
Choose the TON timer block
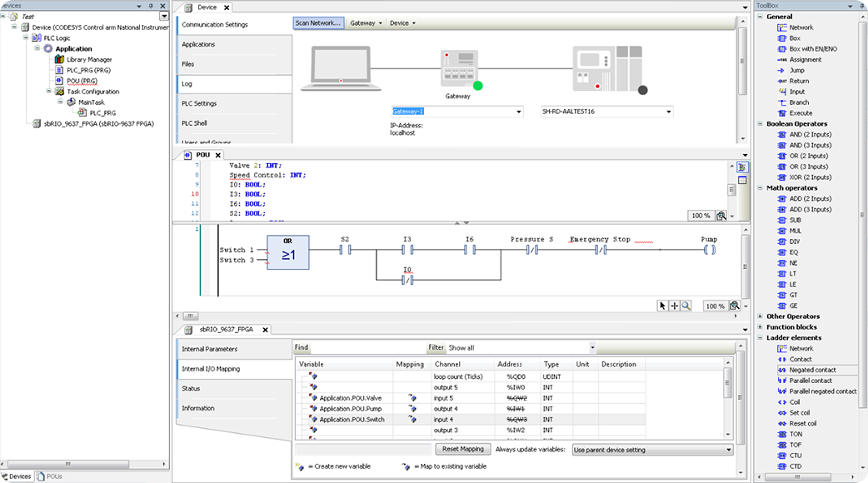click(796, 434)
